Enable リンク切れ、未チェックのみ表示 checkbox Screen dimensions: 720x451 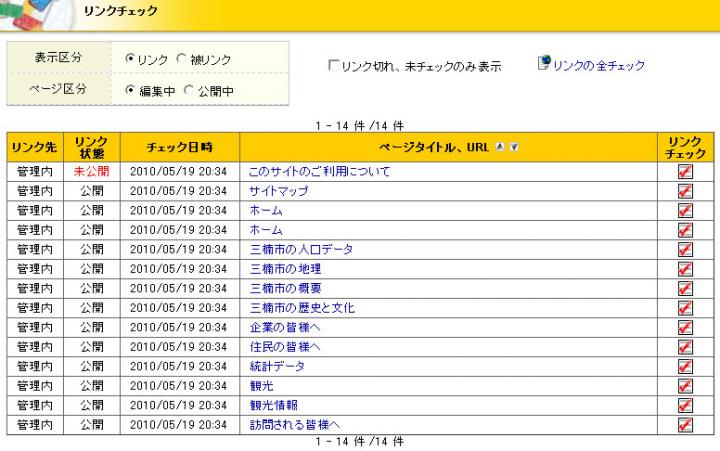335,67
